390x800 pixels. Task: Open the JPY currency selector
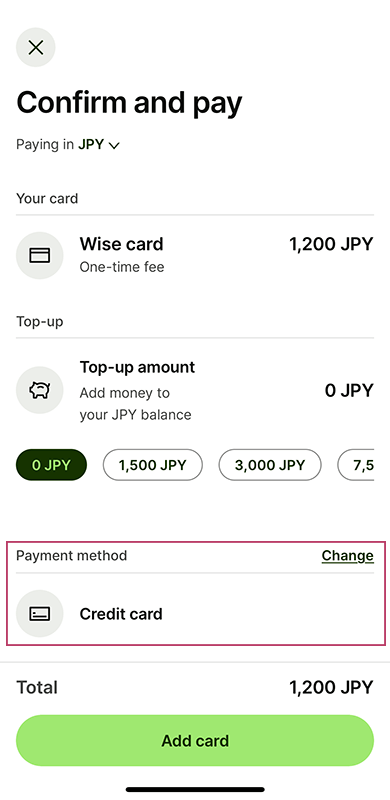coord(99,145)
